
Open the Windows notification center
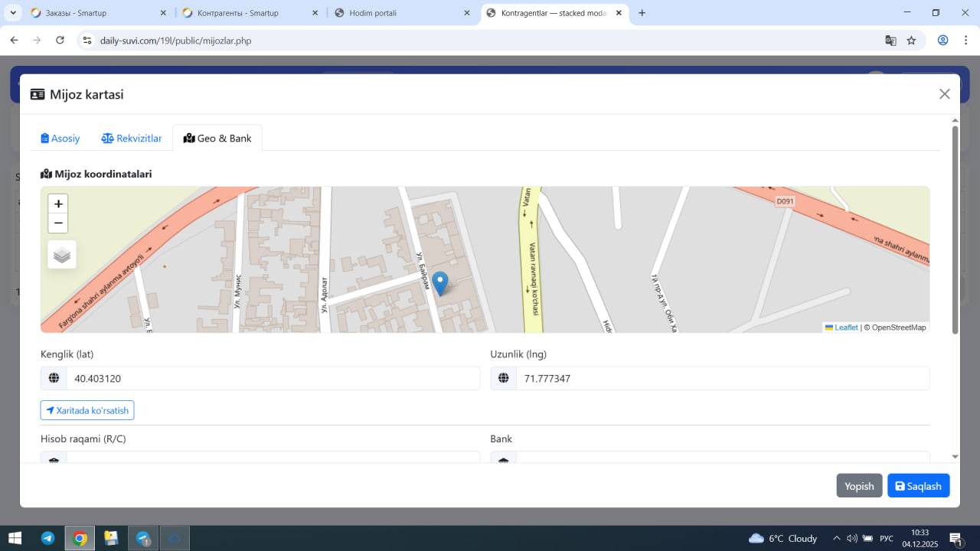[956, 538]
